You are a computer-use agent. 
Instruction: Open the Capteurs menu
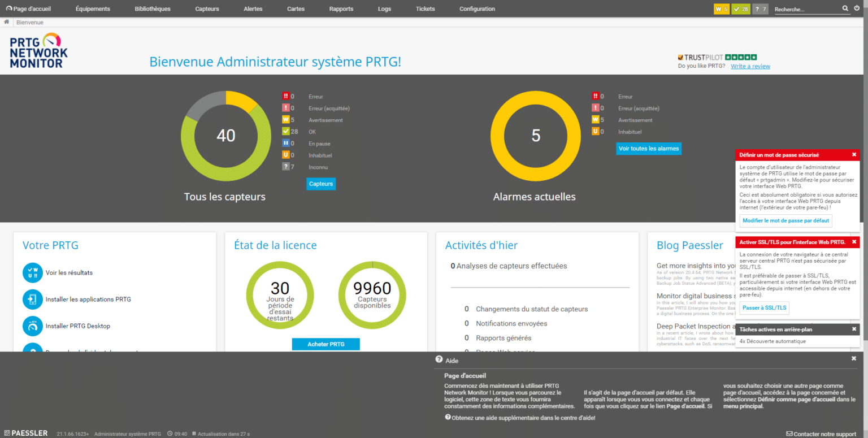tap(207, 8)
